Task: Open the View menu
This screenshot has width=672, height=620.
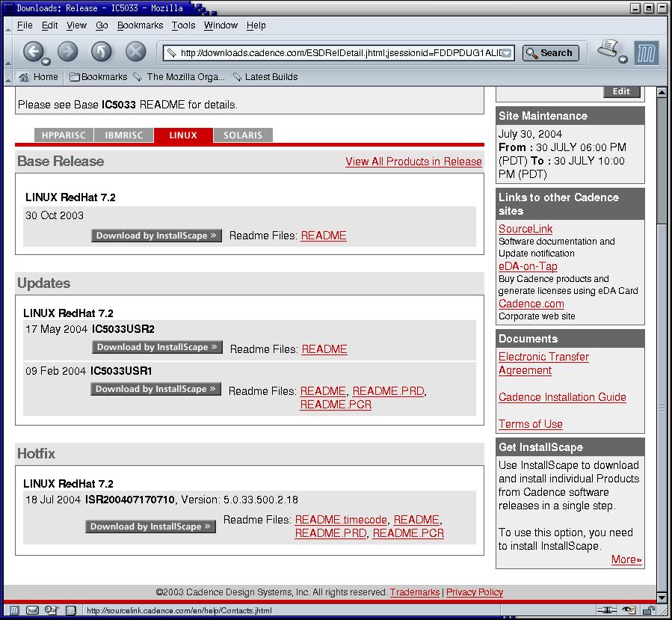Action: [x=77, y=25]
